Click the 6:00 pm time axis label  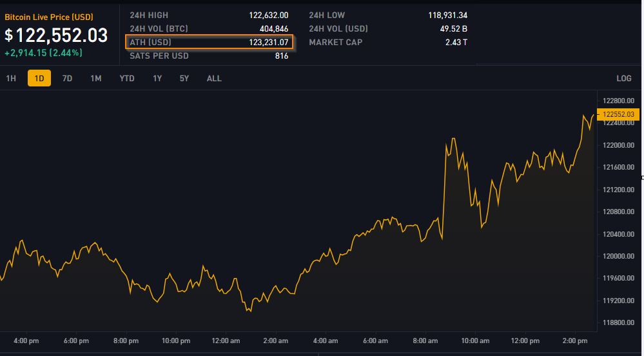coord(76,341)
